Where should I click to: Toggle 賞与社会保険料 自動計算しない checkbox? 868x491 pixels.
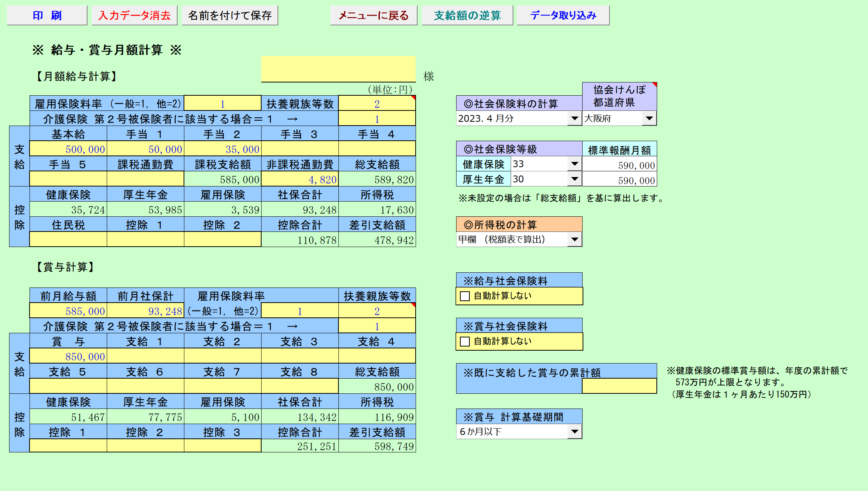pyautogui.click(x=465, y=342)
